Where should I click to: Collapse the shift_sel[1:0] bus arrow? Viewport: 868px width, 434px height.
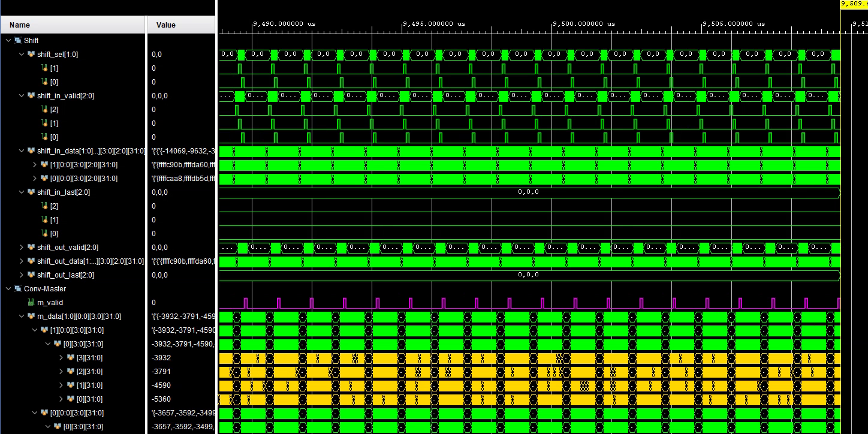[22, 55]
